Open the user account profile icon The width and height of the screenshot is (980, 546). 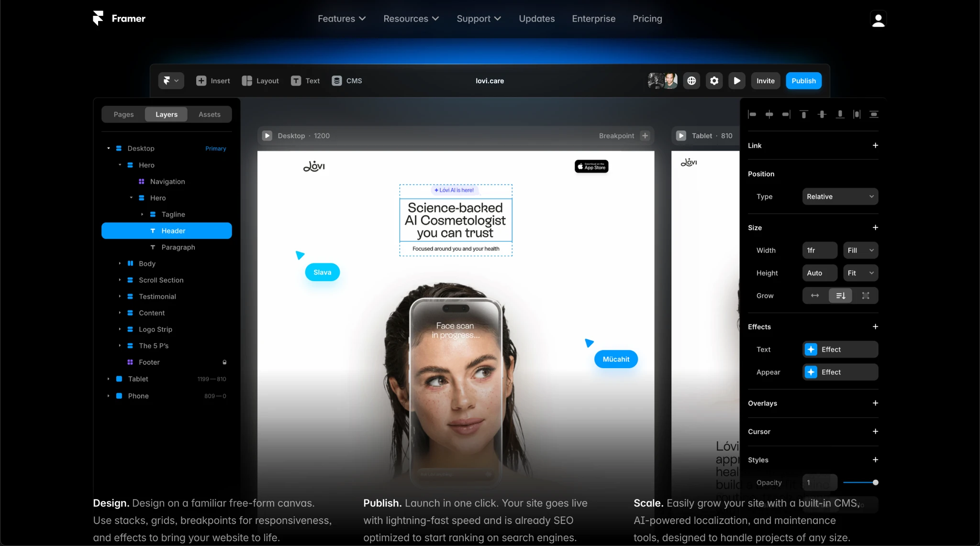tap(878, 19)
